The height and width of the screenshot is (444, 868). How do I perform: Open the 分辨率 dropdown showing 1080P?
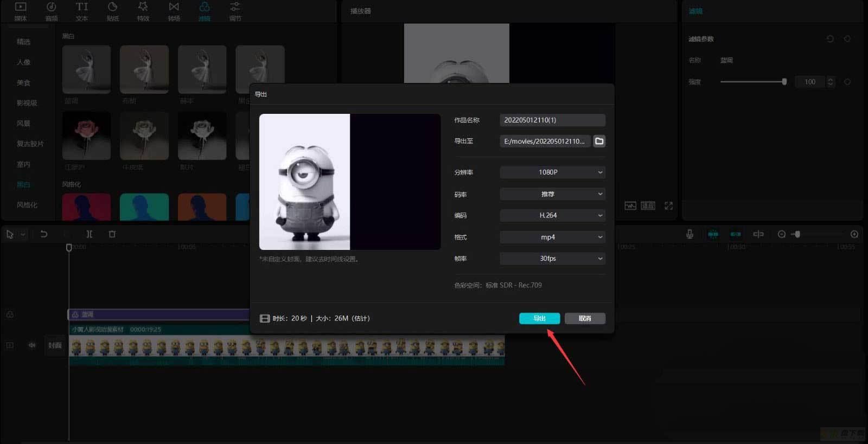pyautogui.click(x=552, y=172)
